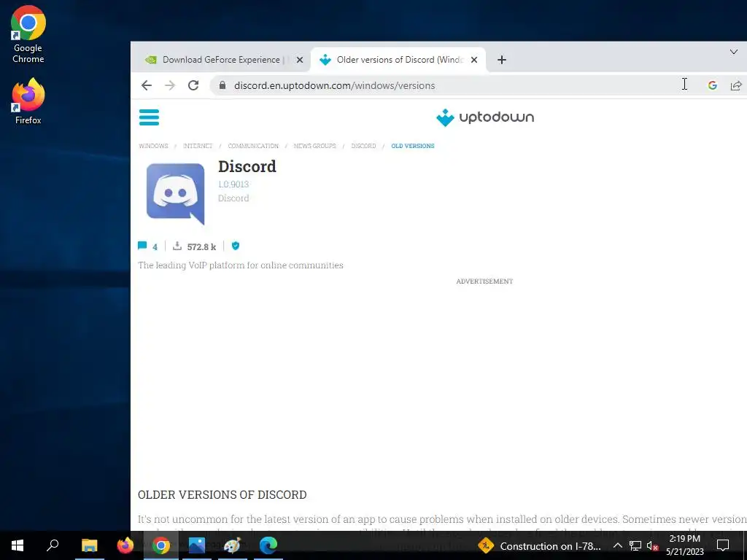This screenshot has height=560, width=747.
Task: Switch to Download GeForce Experience tab
Action: tap(221, 60)
